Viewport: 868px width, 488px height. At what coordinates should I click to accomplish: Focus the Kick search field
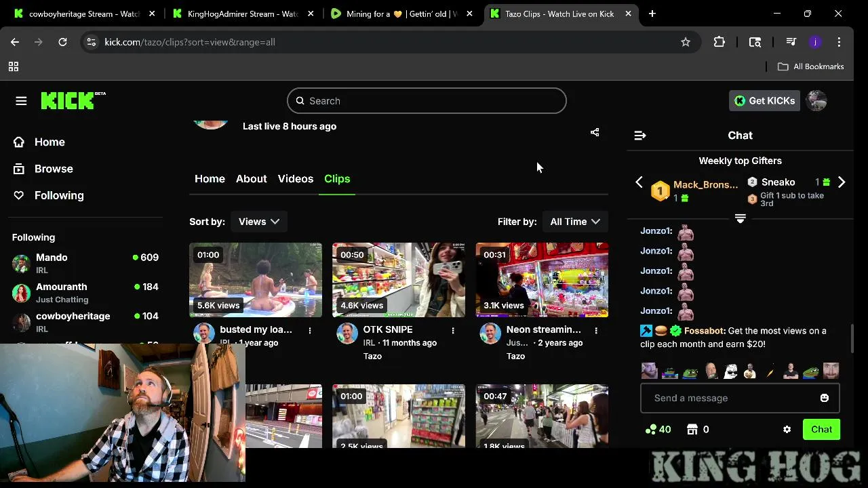pyautogui.click(x=427, y=101)
